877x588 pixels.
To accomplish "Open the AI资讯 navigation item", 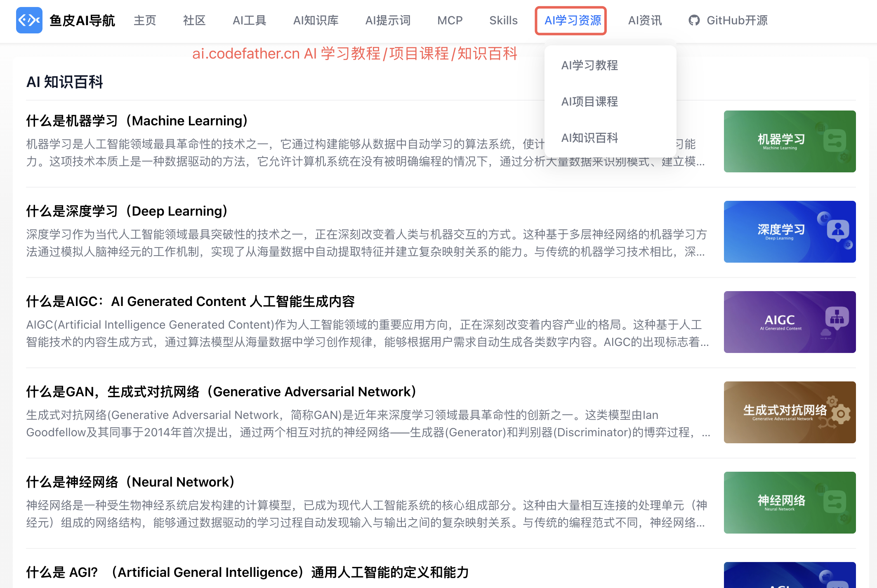I will [x=644, y=20].
